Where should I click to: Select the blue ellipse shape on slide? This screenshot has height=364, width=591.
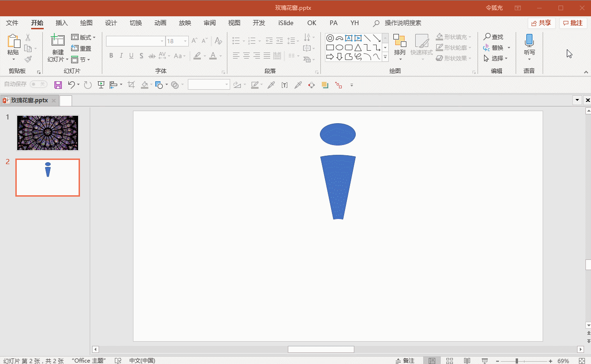point(338,134)
